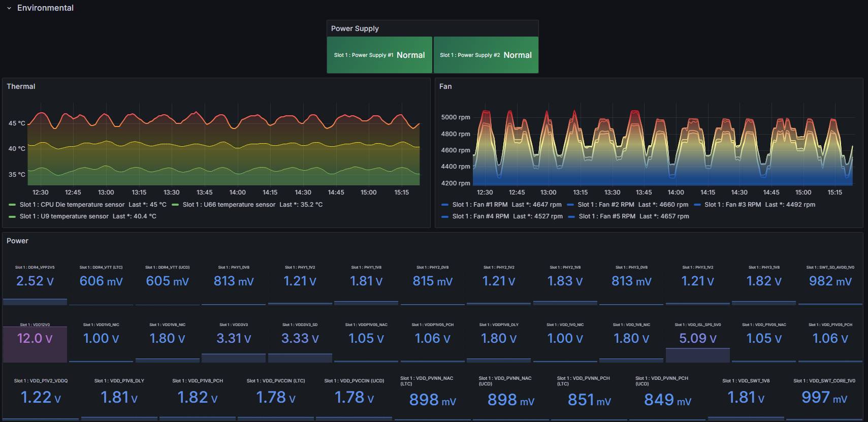This screenshot has width=868, height=422.
Task: Click the PHY2_0V8 stat reading 815 mV
Action: [433, 281]
